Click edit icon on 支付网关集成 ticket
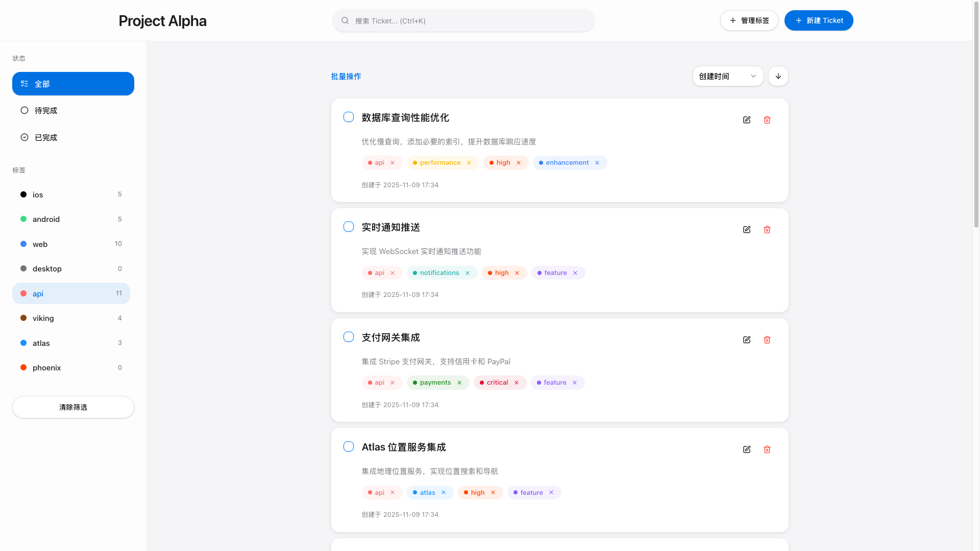The width and height of the screenshot is (980, 551). [x=747, y=340]
